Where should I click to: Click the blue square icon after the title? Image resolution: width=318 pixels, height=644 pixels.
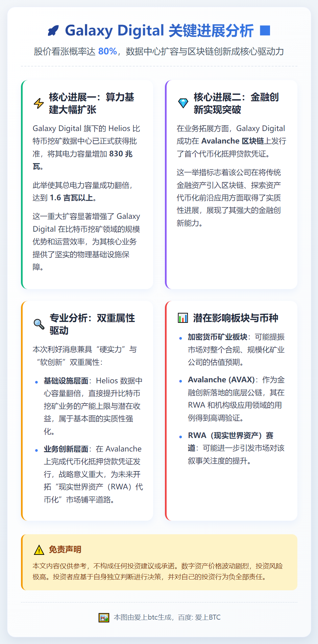265,30
